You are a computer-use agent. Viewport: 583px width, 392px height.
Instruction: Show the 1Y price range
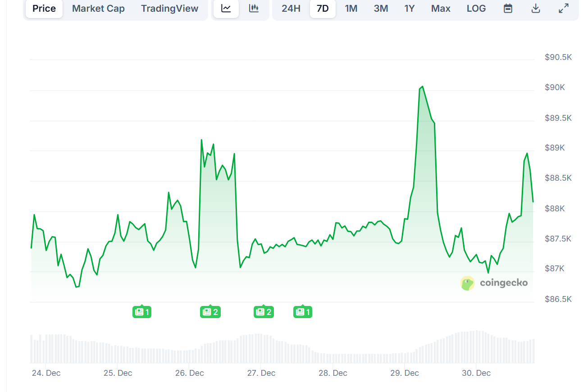(409, 9)
